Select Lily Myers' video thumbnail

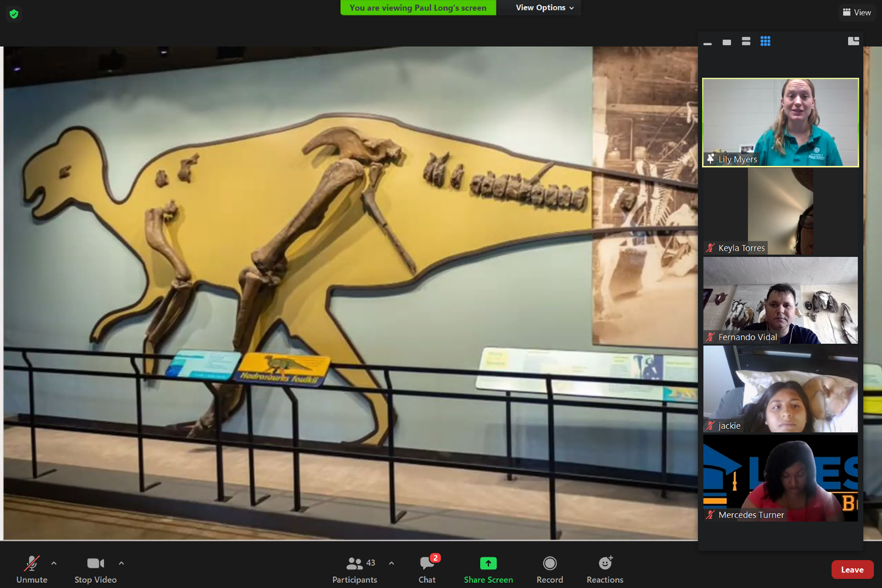click(x=781, y=123)
